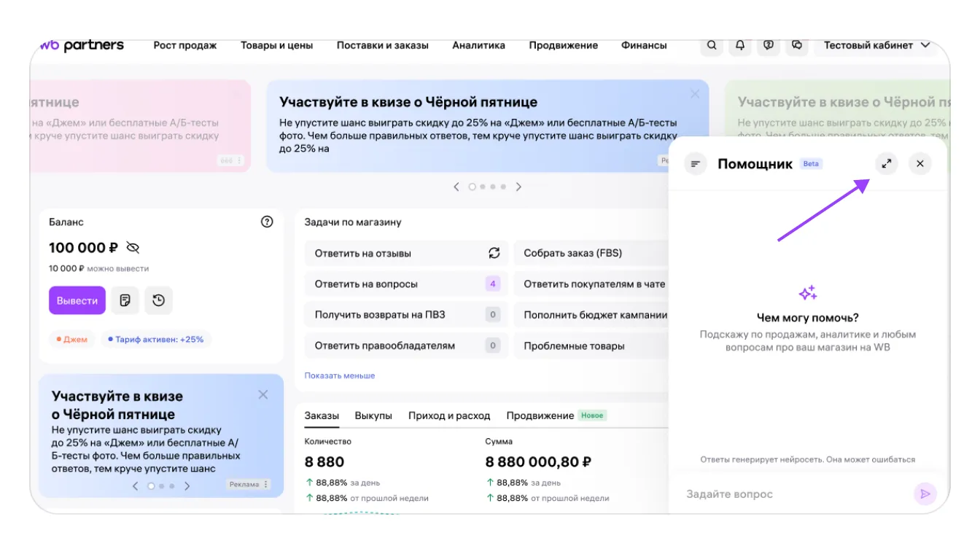Image resolution: width=980 pixels, height=554 pixels.
Task: Switch to the Продвижение statistics tab
Action: (x=540, y=415)
